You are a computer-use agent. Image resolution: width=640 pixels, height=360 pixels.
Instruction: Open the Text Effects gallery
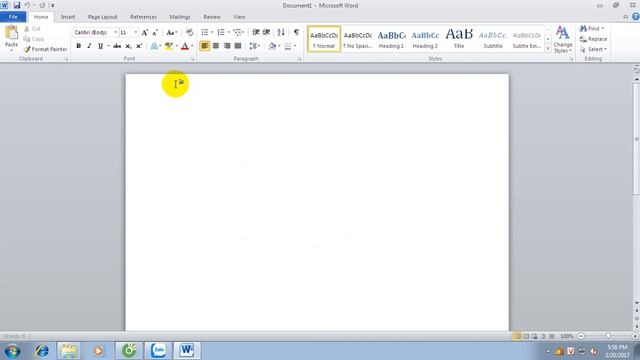coord(155,46)
